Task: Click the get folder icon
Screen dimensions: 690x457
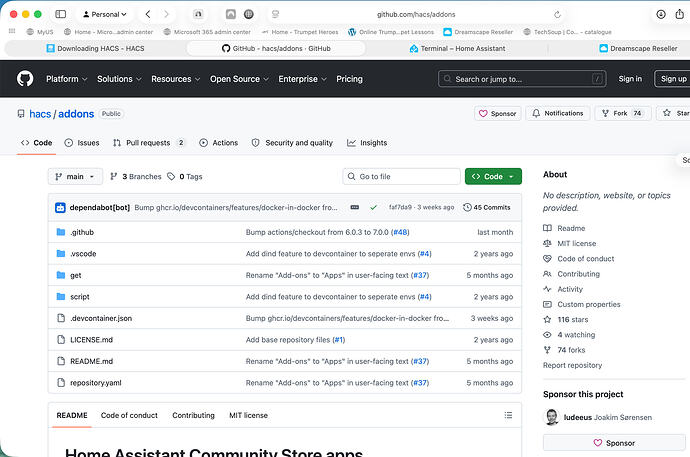Action: [x=61, y=275]
